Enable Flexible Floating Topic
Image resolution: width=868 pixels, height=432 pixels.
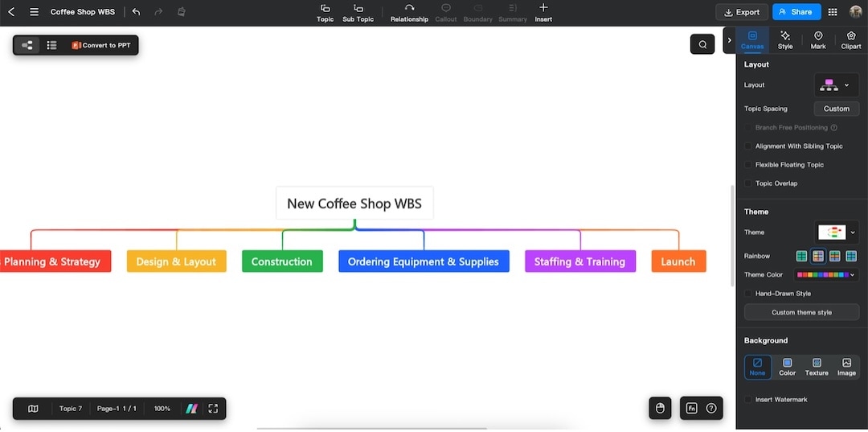coord(748,164)
